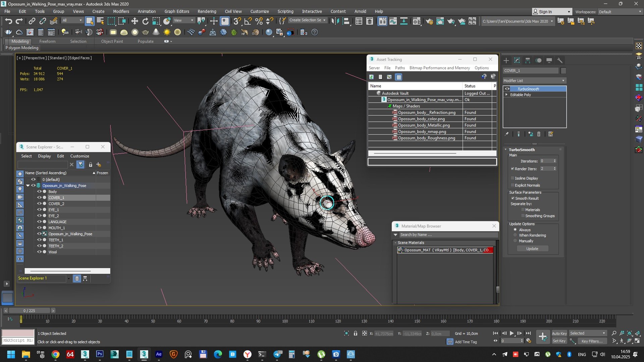The height and width of the screenshot is (362, 644).
Task: Collapse Scene Materials group
Action: [395, 243]
